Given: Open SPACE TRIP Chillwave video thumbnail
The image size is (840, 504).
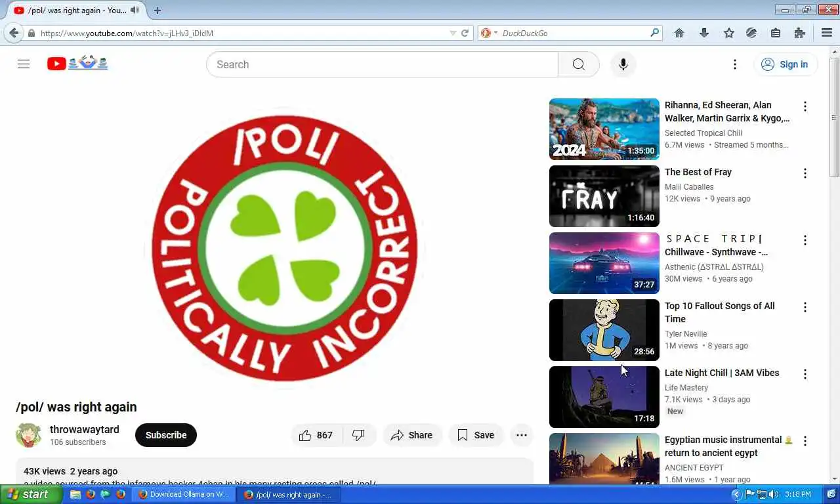Looking at the screenshot, I should [604, 263].
